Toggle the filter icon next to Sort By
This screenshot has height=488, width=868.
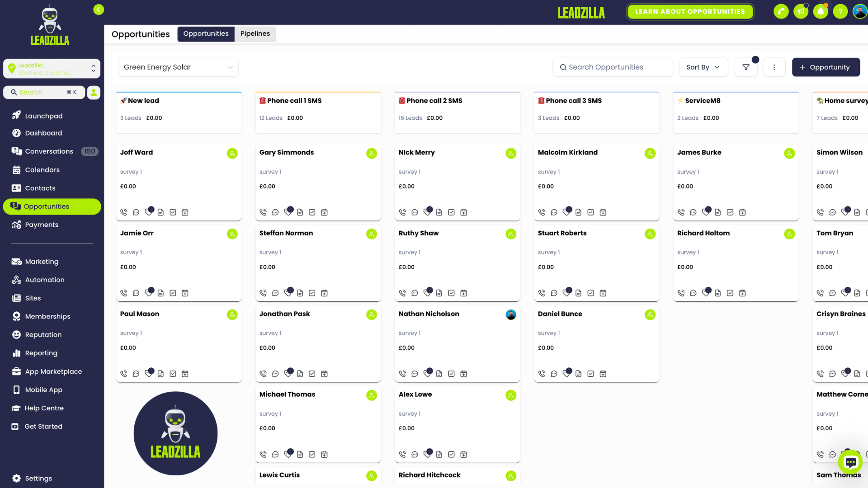click(746, 67)
